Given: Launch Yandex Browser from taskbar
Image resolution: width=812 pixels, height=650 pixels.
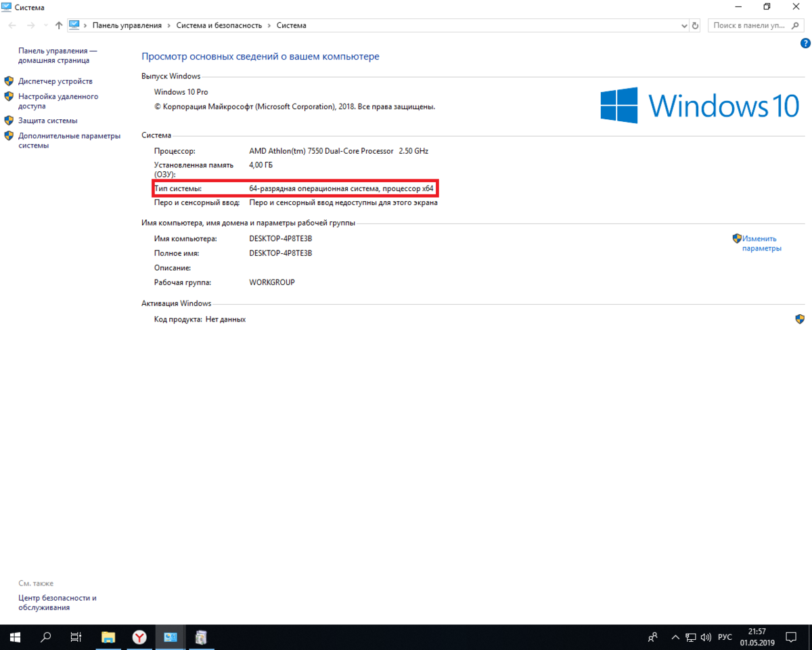Looking at the screenshot, I should coord(139,637).
